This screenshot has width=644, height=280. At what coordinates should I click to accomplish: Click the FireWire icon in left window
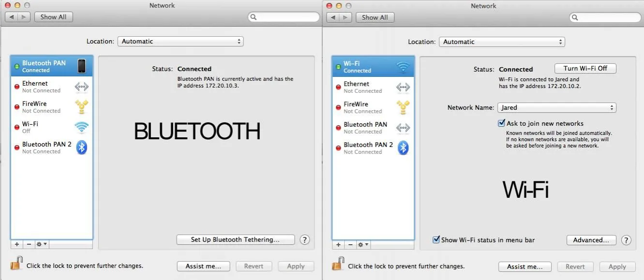pos(81,107)
